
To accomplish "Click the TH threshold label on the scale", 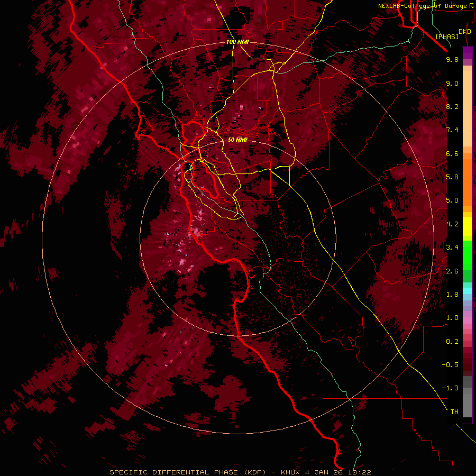I will [x=454, y=412].
